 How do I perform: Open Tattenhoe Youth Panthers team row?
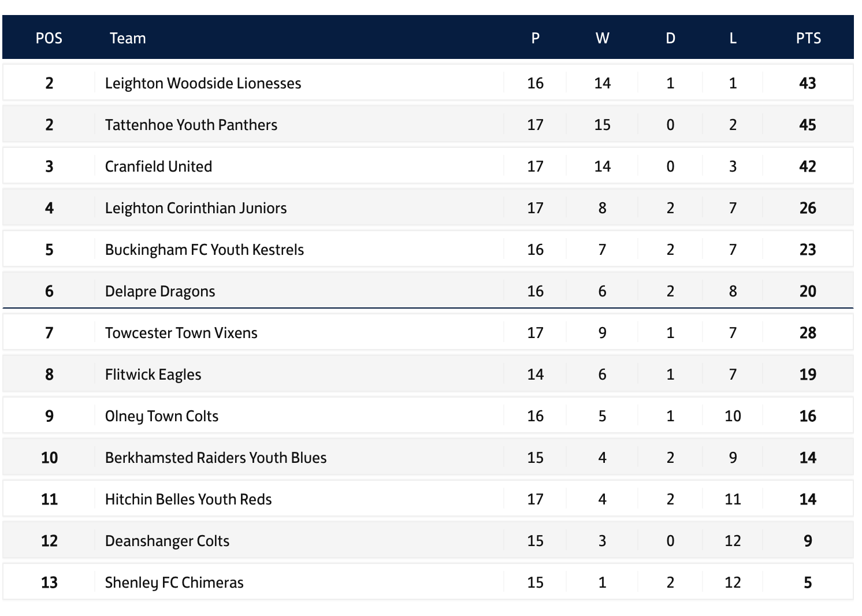tap(428, 125)
